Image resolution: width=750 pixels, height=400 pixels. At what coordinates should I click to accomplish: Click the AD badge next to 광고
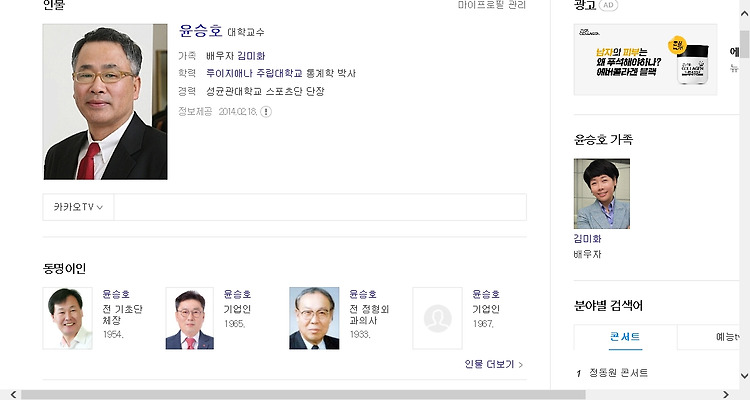click(x=608, y=5)
